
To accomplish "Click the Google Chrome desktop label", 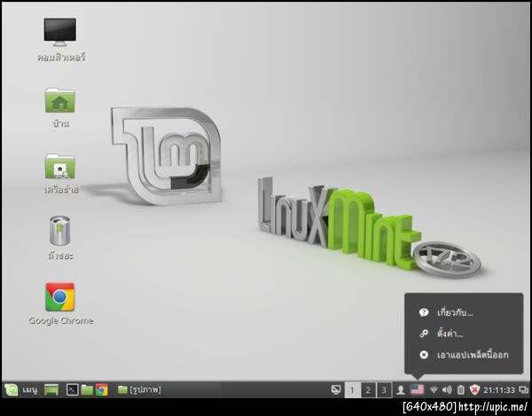I will [61, 321].
